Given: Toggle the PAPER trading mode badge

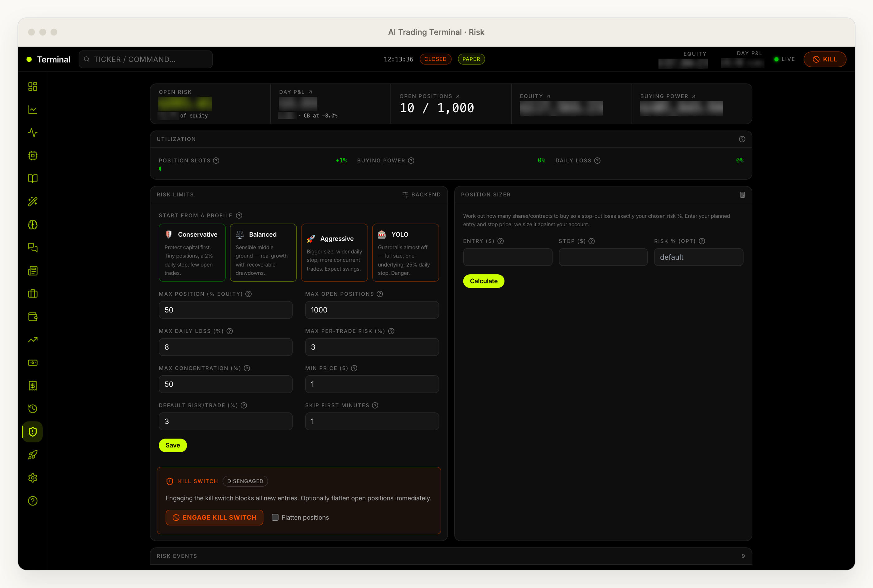Looking at the screenshot, I should point(471,59).
